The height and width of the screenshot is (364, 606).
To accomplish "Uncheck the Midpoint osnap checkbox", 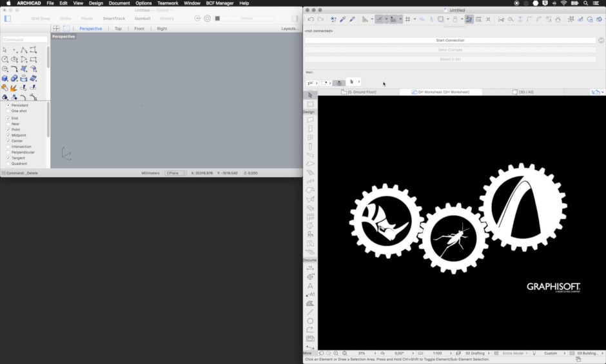I will 8,135.
